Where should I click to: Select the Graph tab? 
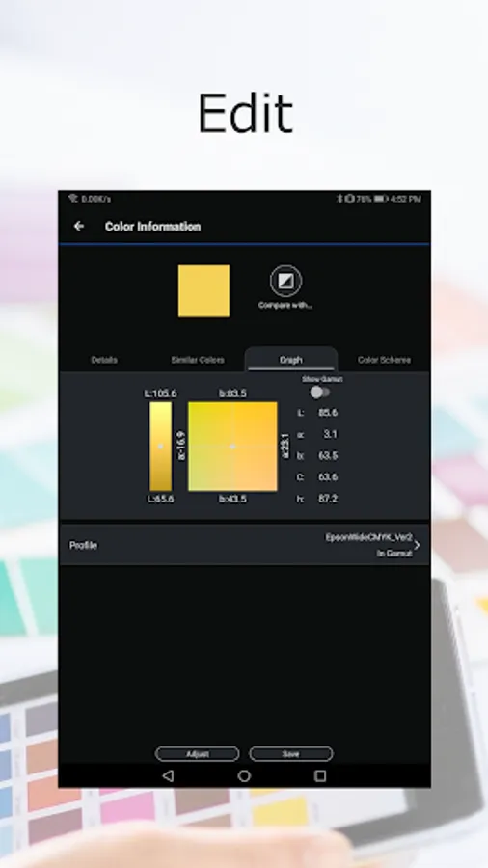[291, 360]
